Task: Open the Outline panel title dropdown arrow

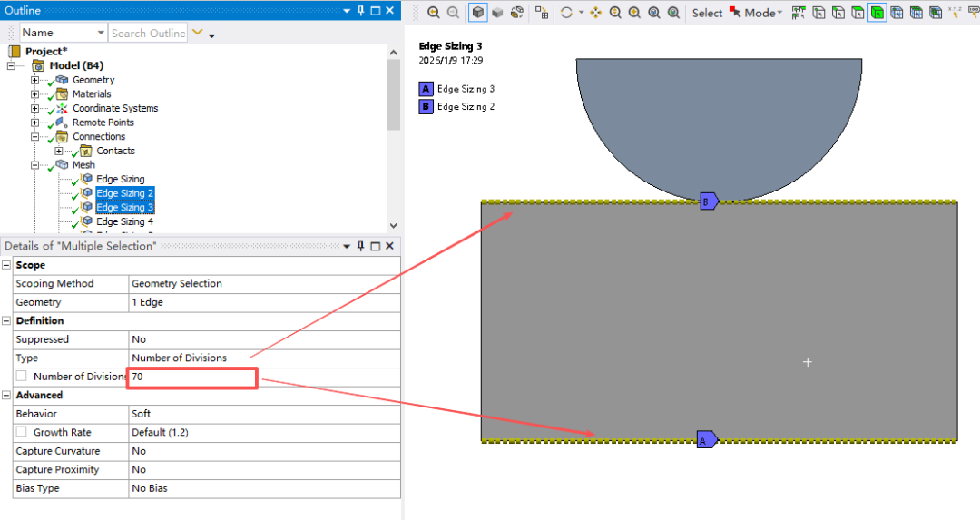Action: tap(347, 11)
